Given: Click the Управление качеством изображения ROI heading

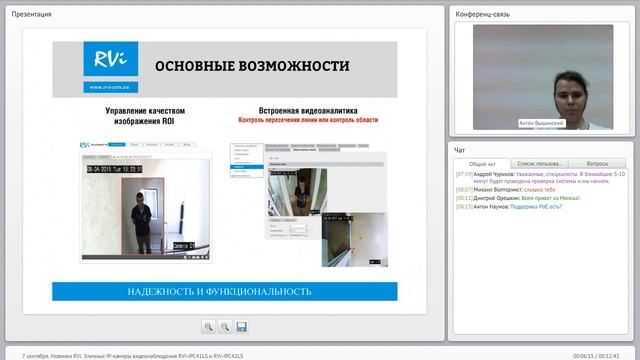Looking at the screenshot, I should tap(145, 116).
